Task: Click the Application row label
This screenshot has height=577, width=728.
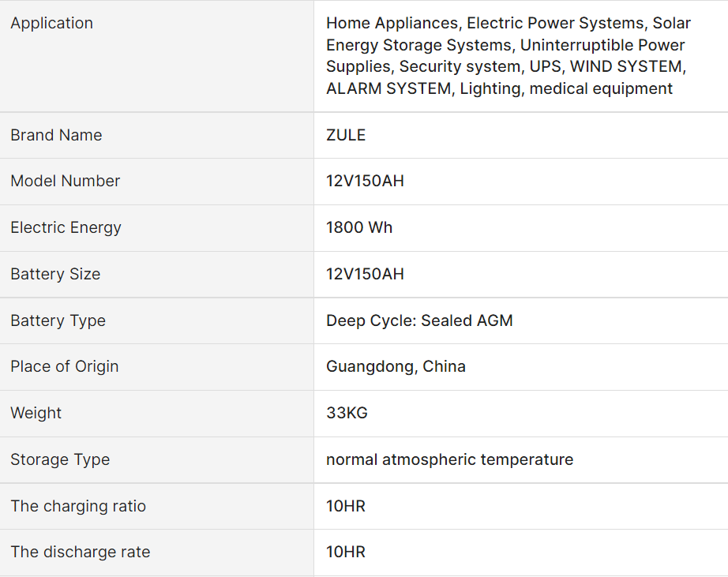Action: [x=51, y=24]
